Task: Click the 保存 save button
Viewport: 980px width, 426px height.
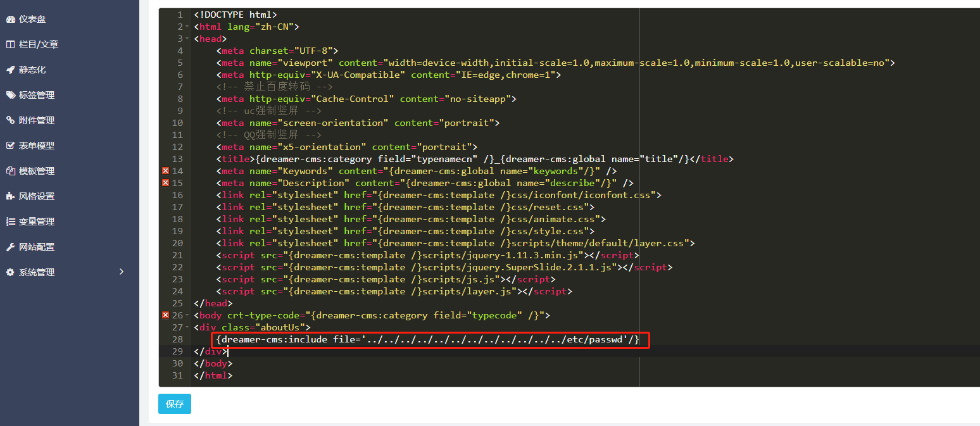Action: 175,404
